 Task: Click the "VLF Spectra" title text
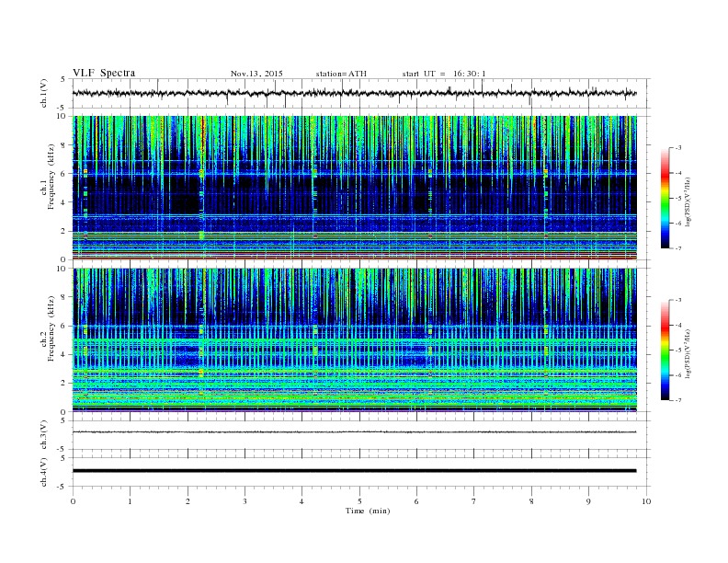(x=104, y=73)
